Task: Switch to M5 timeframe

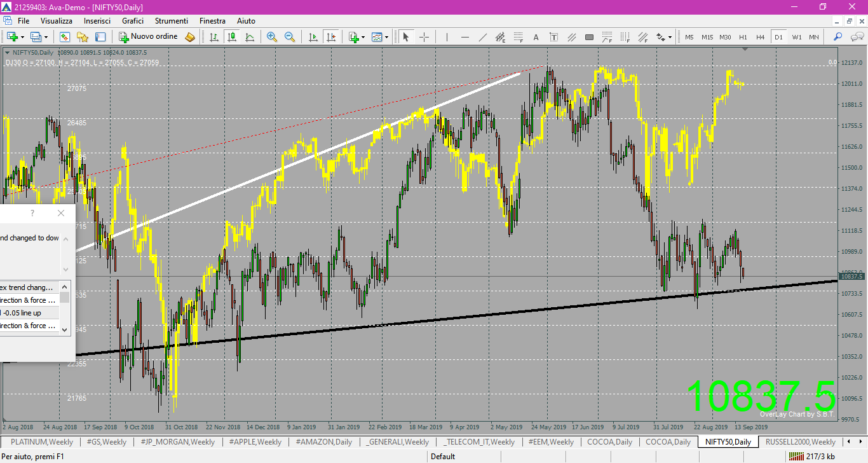Action: point(689,37)
